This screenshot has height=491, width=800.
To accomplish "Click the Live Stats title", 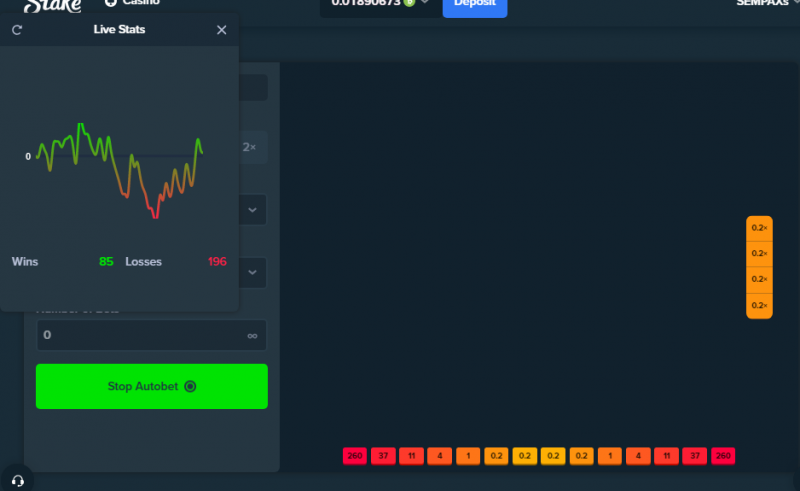I will [119, 29].
